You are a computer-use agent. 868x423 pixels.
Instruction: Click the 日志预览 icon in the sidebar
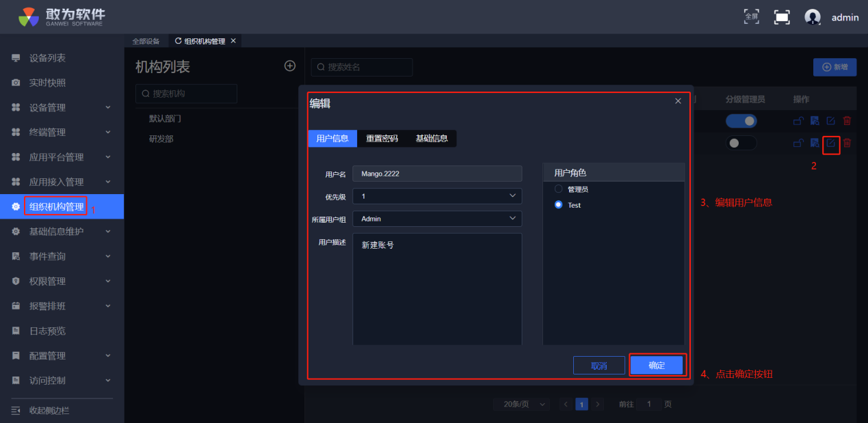(16, 331)
